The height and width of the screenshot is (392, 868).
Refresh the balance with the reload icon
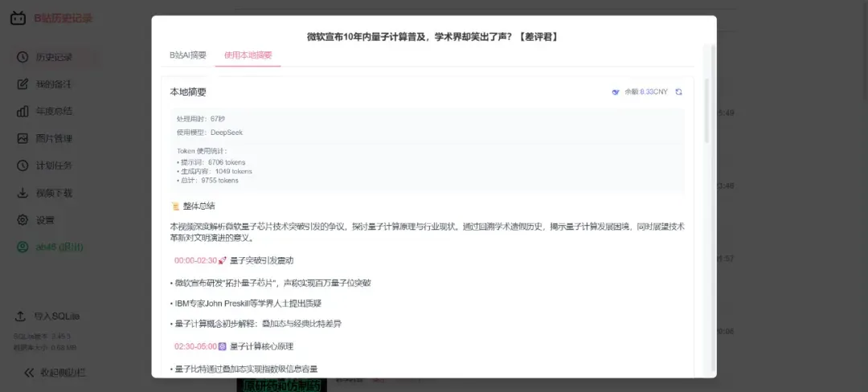pos(678,92)
